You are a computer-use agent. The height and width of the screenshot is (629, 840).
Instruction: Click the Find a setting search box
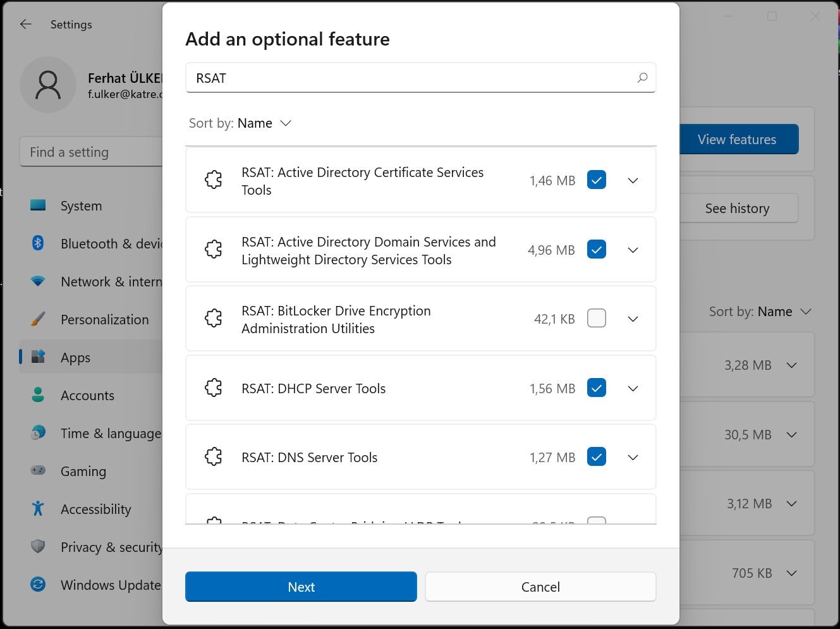91,152
